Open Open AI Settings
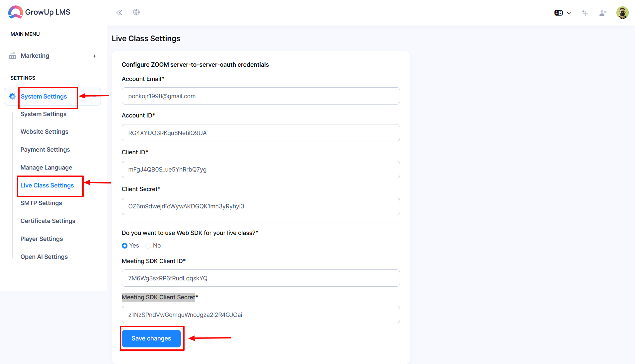The image size is (635, 364). pyautogui.click(x=44, y=257)
